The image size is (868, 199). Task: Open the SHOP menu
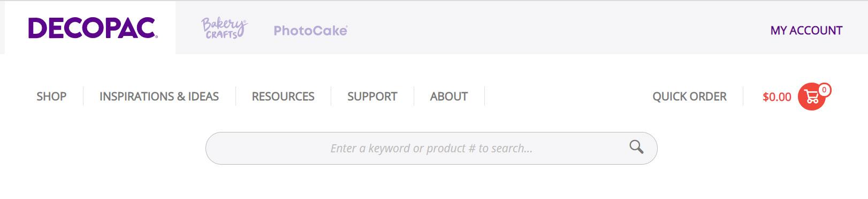[51, 97]
